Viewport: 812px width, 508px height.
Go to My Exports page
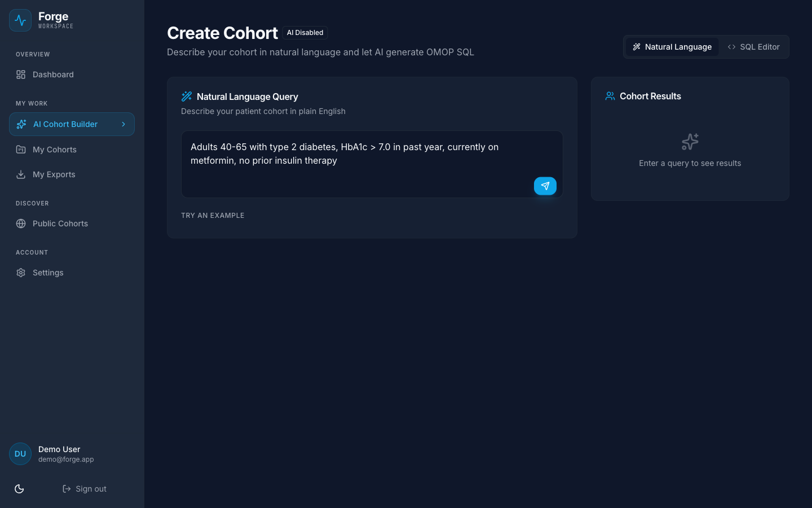(54, 174)
